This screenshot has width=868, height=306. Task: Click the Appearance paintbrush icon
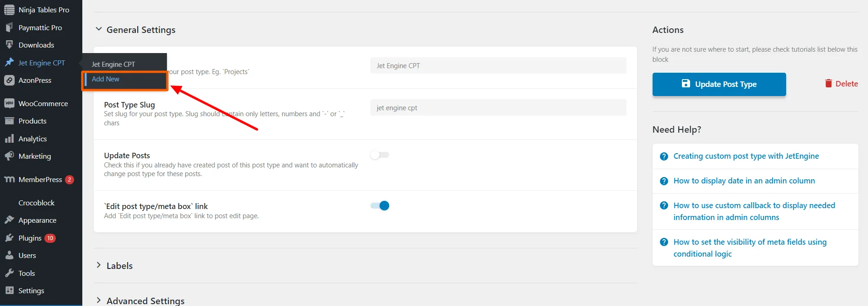click(9, 220)
